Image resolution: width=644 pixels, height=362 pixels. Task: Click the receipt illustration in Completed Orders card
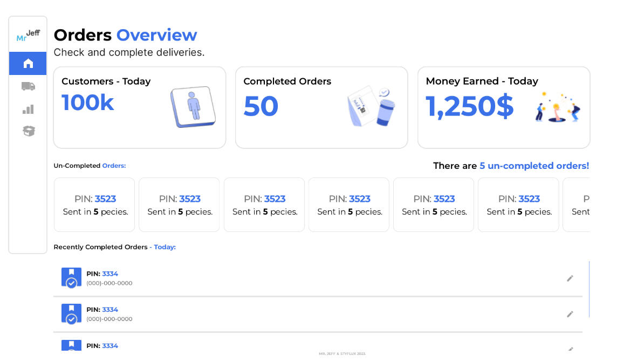tap(371, 107)
